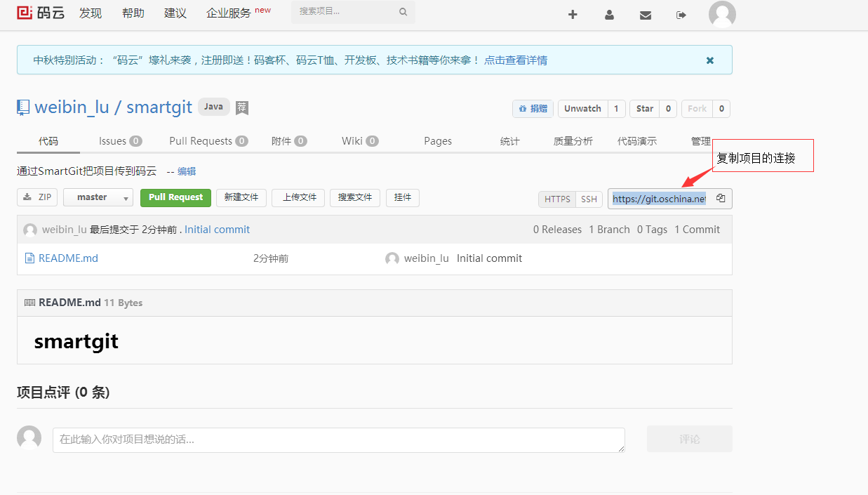Open the Pull Requests tab
This screenshot has width=868, height=495.
[208, 141]
